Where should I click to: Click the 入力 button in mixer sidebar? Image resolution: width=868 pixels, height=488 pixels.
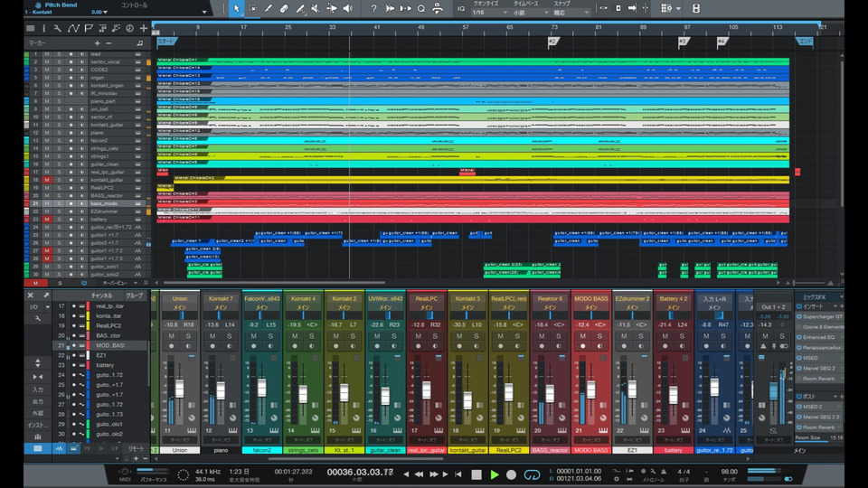coord(37,389)
